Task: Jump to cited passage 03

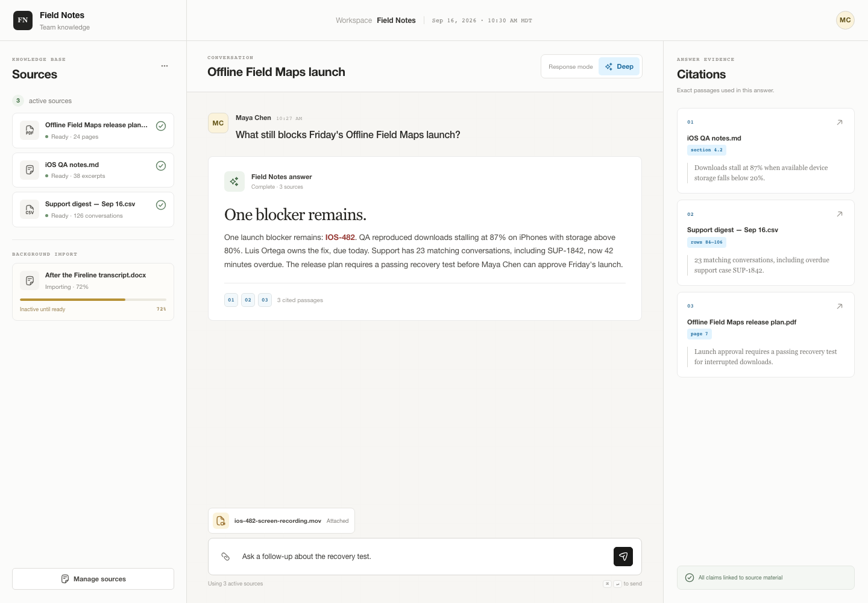Action: [x=265, y=300]
